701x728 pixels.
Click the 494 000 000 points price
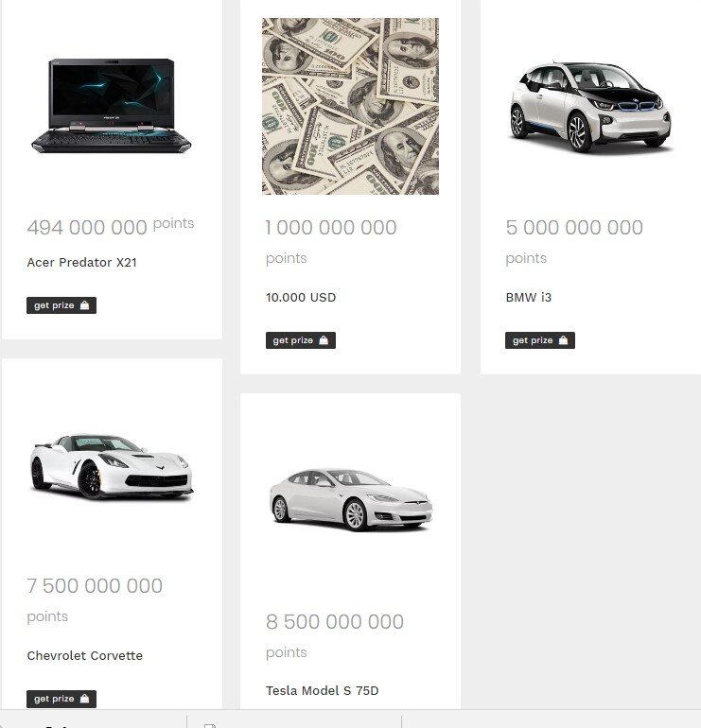pos(111,227)
